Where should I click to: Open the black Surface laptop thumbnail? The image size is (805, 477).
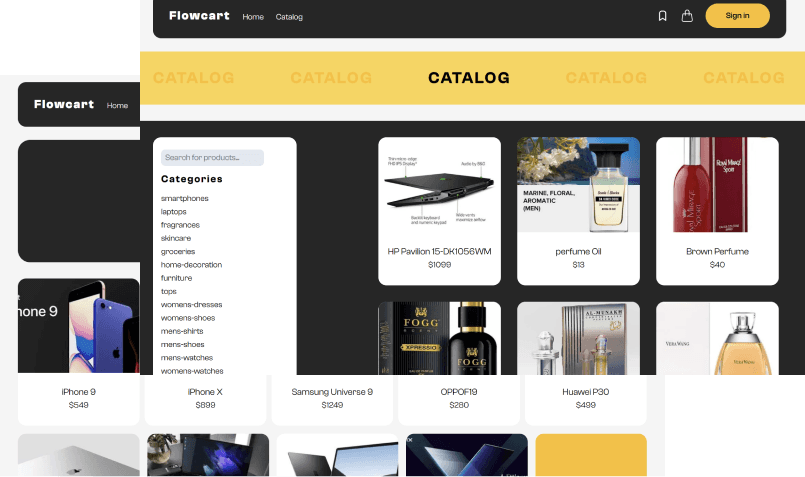(x=337, y=455)
